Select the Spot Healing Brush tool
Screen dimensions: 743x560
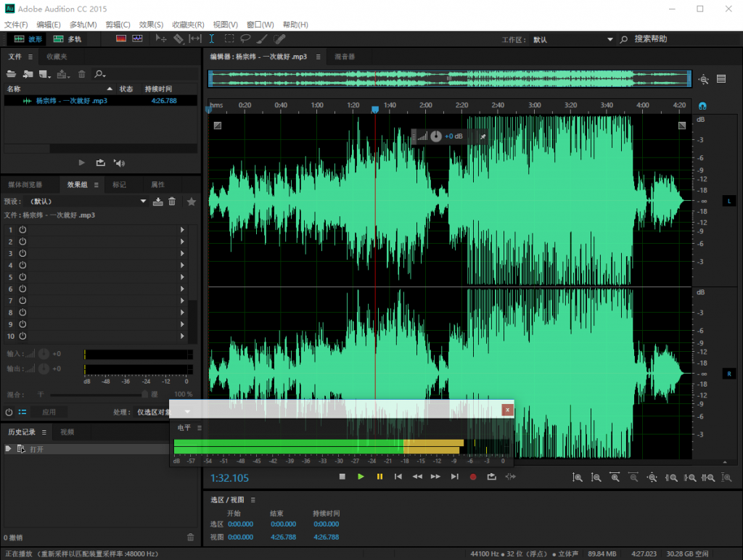coord(279,39)
